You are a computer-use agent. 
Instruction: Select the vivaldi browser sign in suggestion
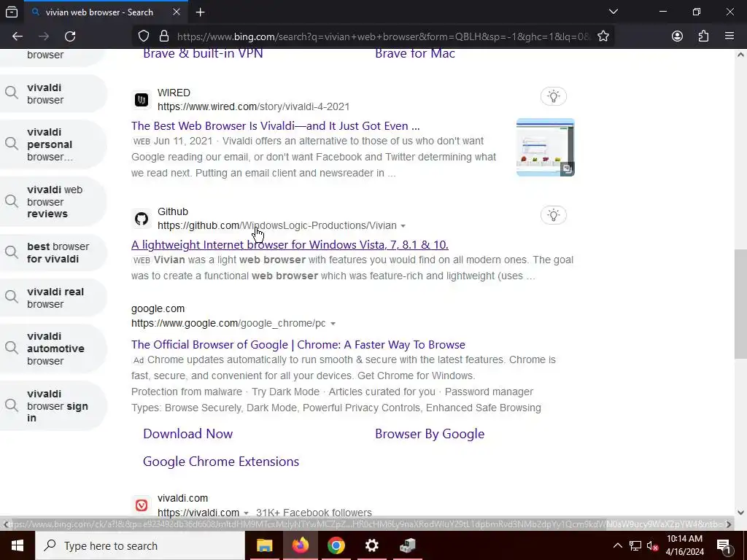click(x=53, y=405)
